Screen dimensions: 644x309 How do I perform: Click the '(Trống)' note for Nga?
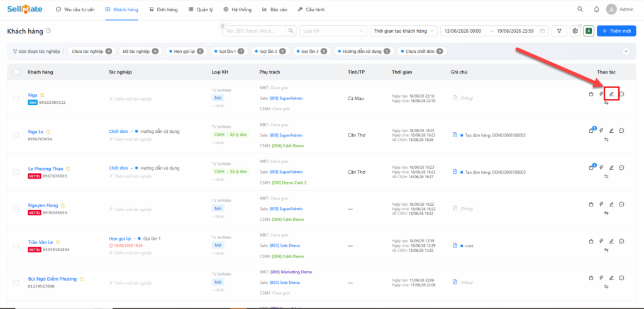(x=467, y=98)
